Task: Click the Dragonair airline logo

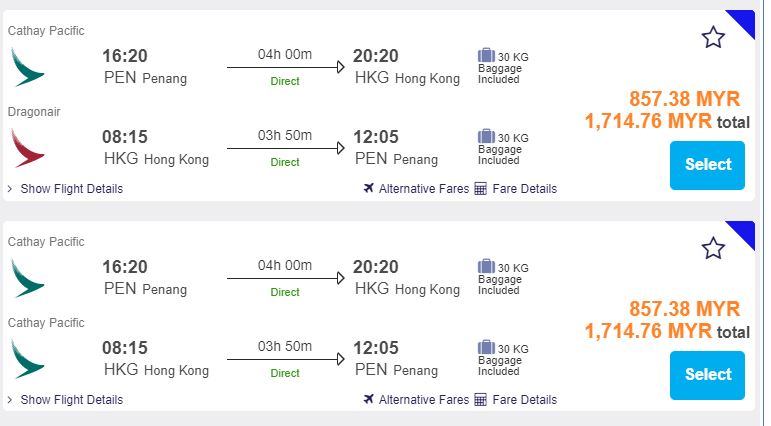Action: 26,147
